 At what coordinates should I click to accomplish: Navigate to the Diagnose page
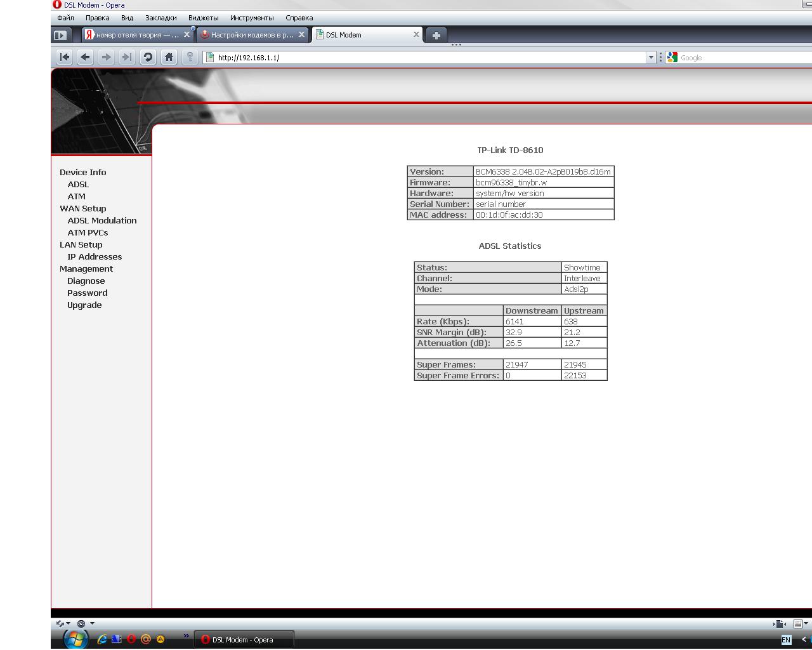click(x=86, y=281)
